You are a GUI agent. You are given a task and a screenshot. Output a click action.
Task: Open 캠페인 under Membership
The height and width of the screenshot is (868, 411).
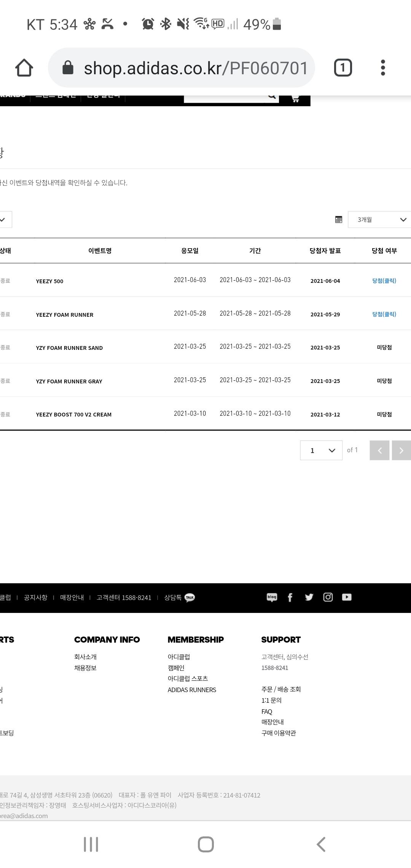click(176, 668)
